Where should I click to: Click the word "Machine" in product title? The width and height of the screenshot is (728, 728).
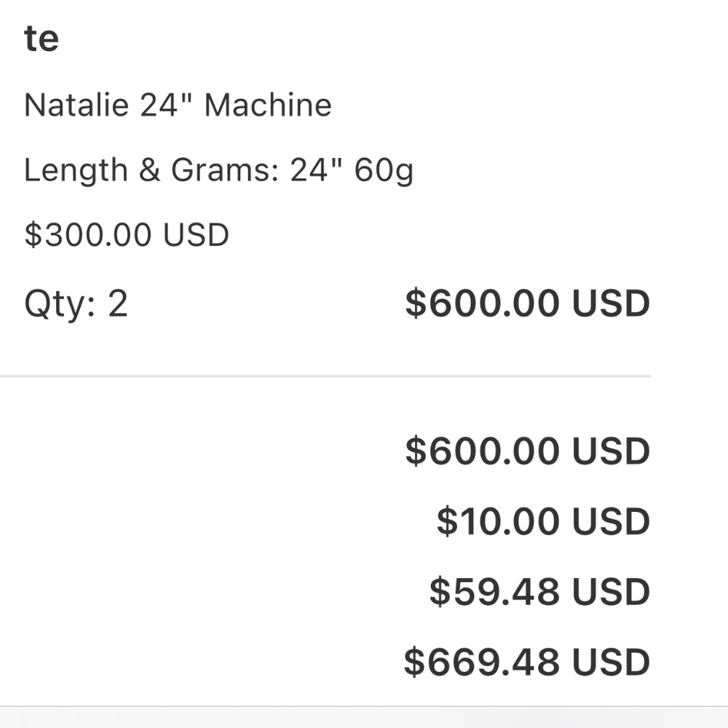(268, 106)
